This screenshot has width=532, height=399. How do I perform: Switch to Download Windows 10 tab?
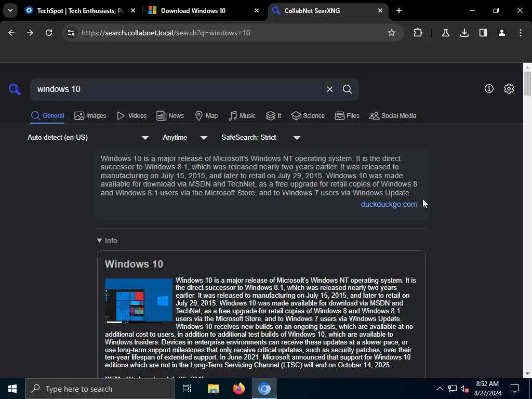click(x=204, y=10)
